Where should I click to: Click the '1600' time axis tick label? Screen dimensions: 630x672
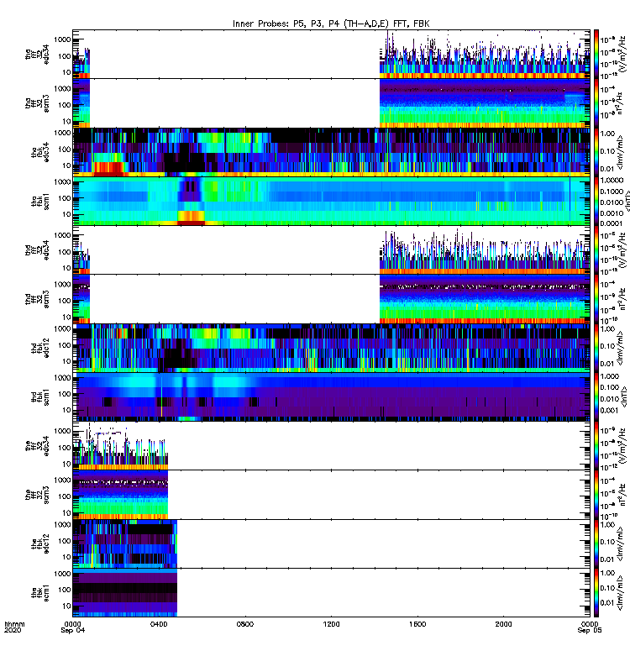click(x=417, y=624)
